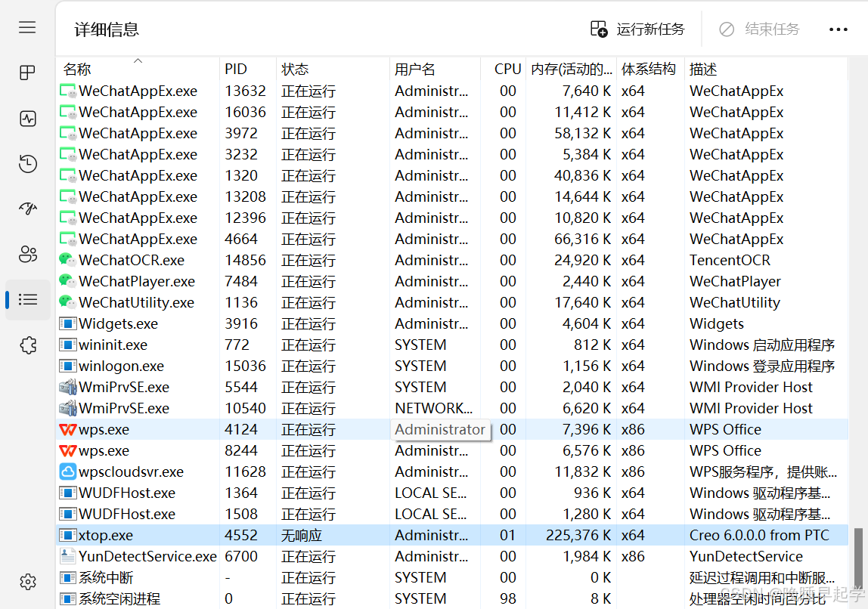868x609 pixels.
Task: Click the Windows 启动应用程序 description
Action: click(x=761, y=345)
